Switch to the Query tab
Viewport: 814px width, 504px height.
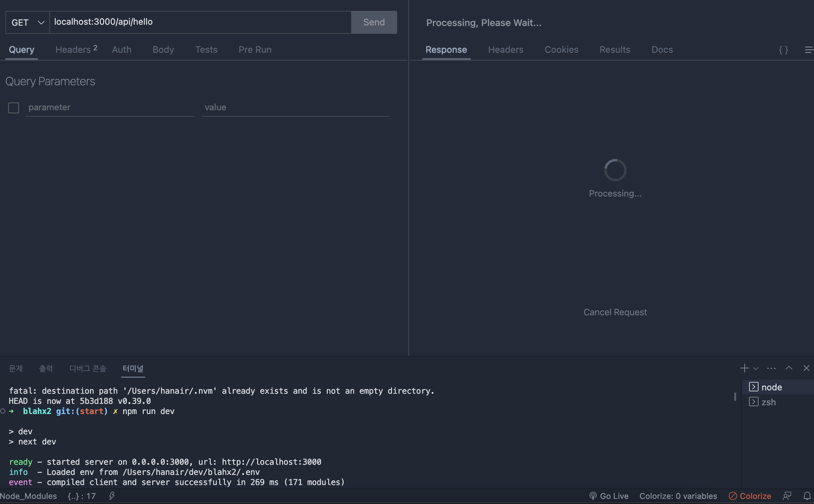tap(22, 50)
